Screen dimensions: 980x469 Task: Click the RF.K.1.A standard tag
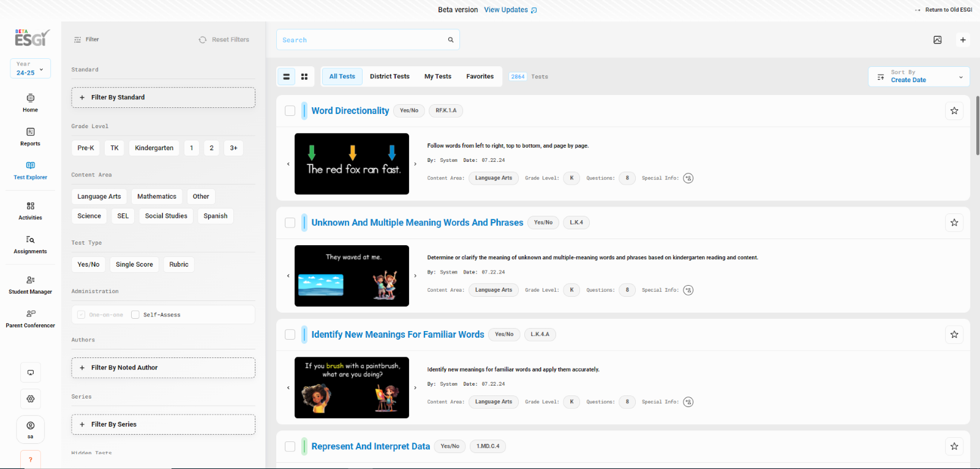[446, 111]
